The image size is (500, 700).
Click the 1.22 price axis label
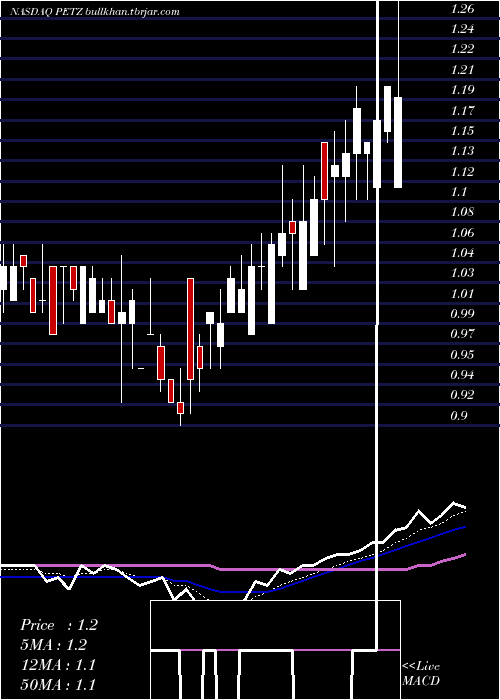click(x=462, y=49)
